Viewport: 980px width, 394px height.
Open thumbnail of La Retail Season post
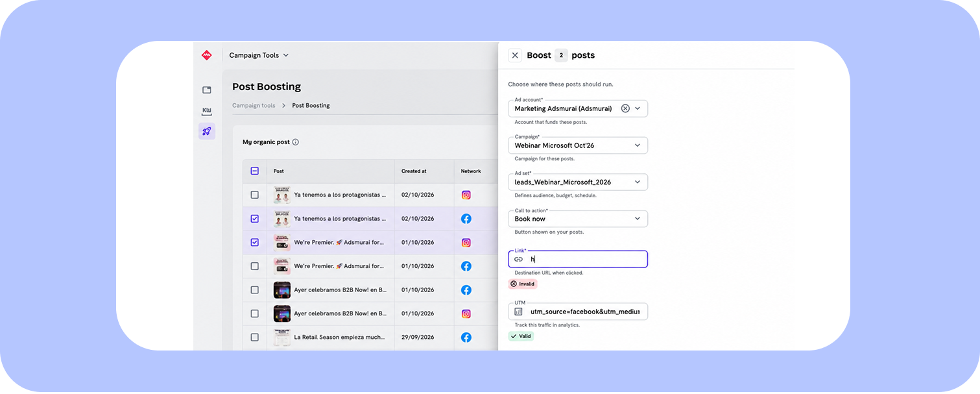pyautogui.click(x=282, y=338)
